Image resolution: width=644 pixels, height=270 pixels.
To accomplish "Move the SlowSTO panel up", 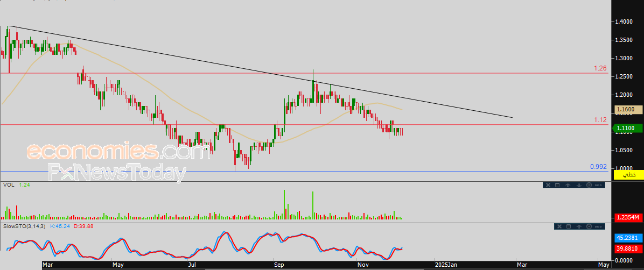I will [579, 226].
